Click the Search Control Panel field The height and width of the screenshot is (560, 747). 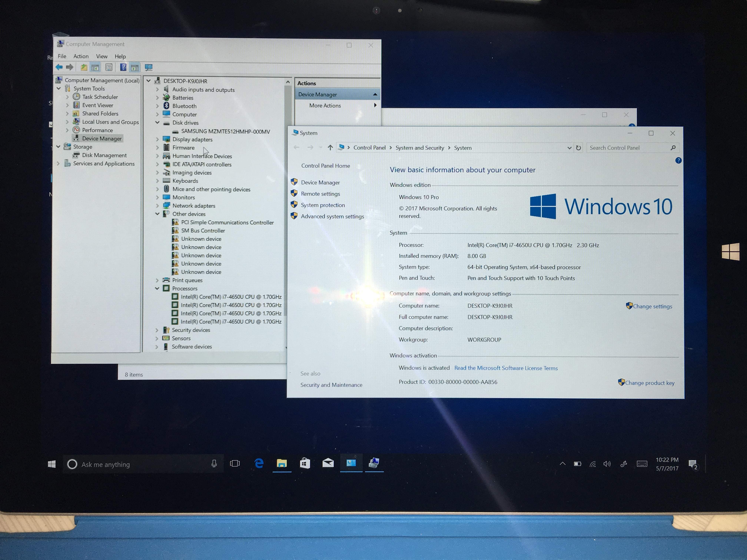click(633, 148)
